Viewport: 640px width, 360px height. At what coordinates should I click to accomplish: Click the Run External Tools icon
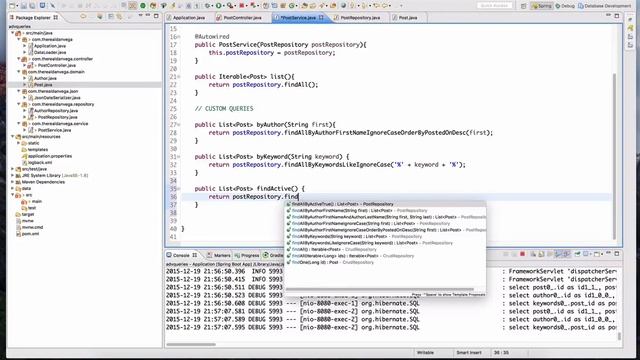click(231, 6)
